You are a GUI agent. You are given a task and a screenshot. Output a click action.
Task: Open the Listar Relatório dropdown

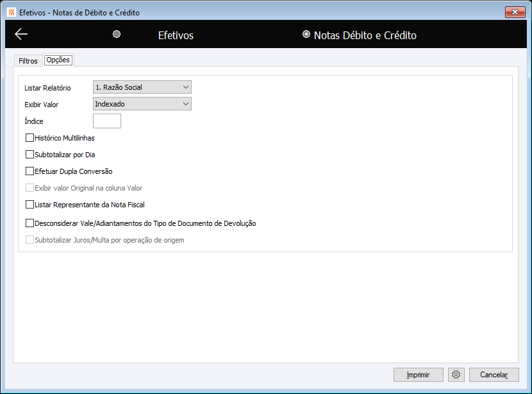point(142,87)
